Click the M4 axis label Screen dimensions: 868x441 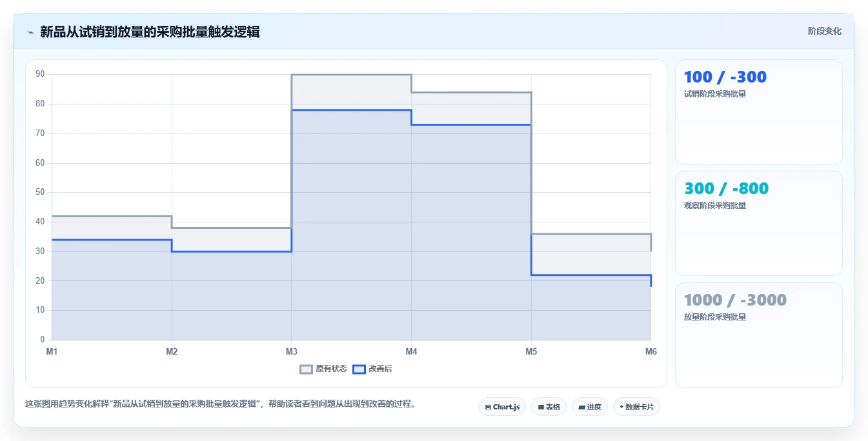coord(411,351)
